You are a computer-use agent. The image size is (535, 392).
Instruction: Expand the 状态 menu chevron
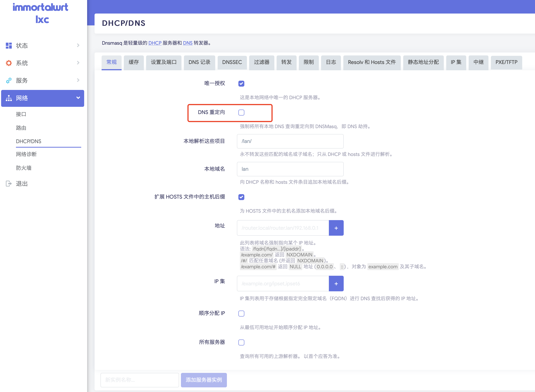(x=78, y=45)
